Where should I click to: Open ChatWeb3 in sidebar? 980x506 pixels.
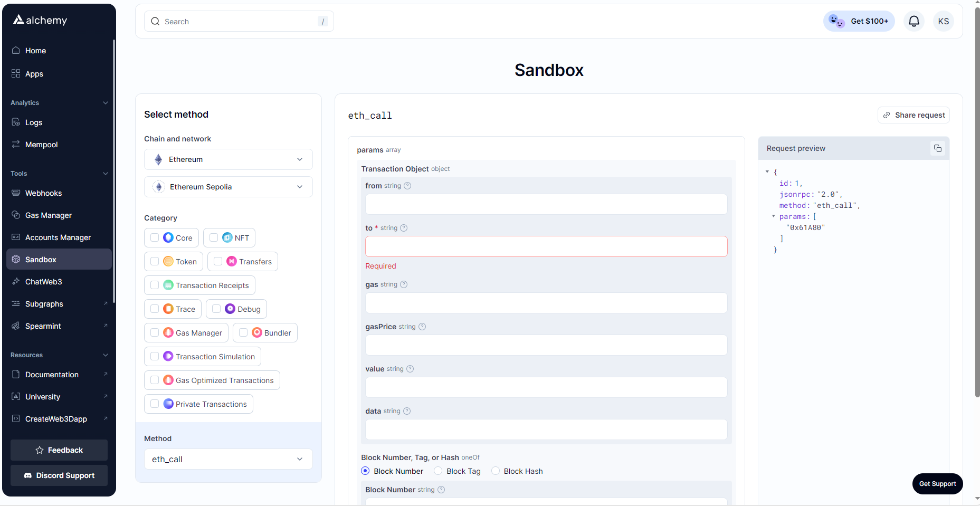tap(59, 282)
